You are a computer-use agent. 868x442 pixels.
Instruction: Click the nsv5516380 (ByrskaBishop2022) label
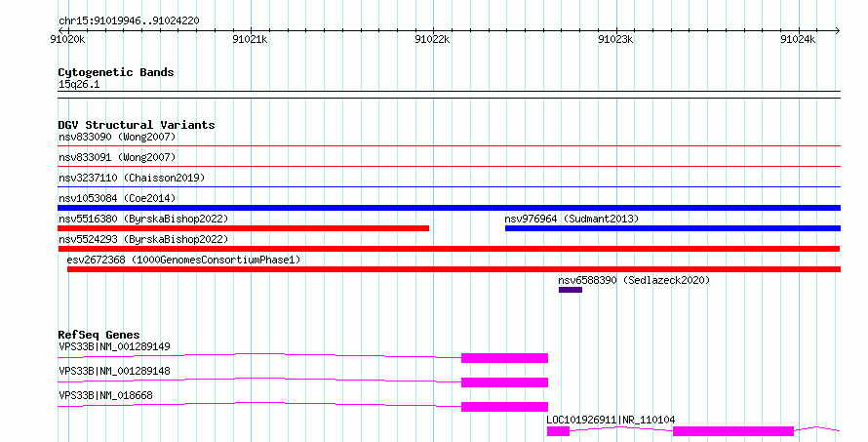click(x=143, y=219)
